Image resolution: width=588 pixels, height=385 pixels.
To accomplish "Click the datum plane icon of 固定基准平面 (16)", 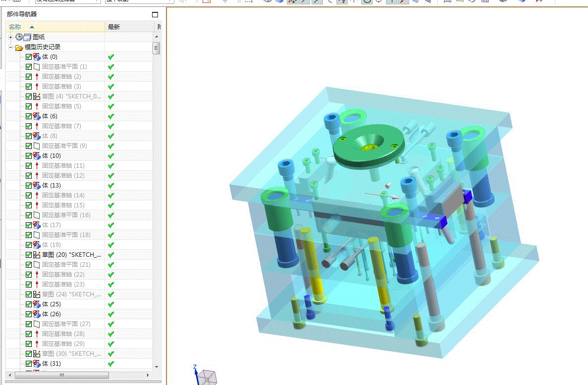I will coord(36,215).
